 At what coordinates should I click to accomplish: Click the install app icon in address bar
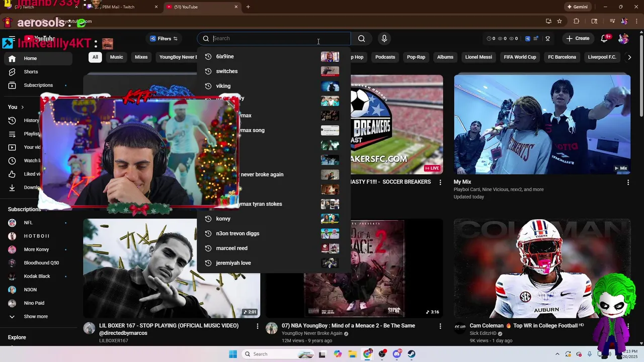[x=548, y=21]
